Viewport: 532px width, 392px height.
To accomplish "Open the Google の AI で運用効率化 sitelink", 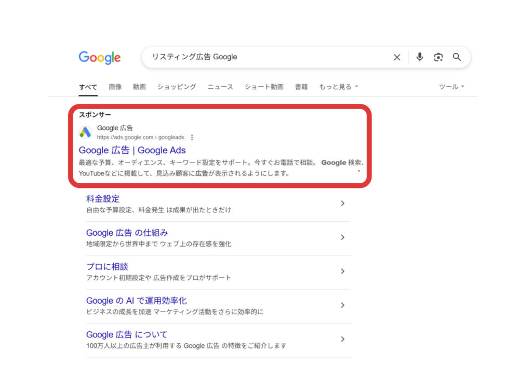I will click(137, 301).
